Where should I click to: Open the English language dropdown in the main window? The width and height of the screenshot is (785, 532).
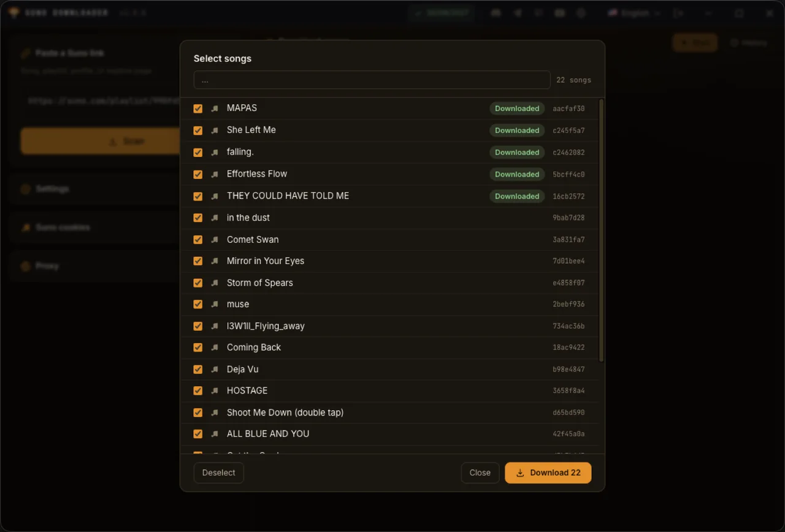click(x=634, y=13)
